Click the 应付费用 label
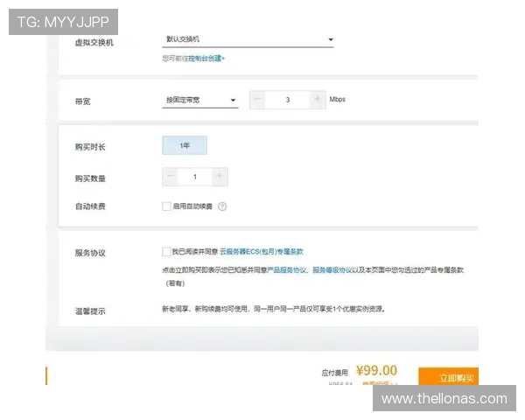The image size is (525, 420). tap(334, 373)
